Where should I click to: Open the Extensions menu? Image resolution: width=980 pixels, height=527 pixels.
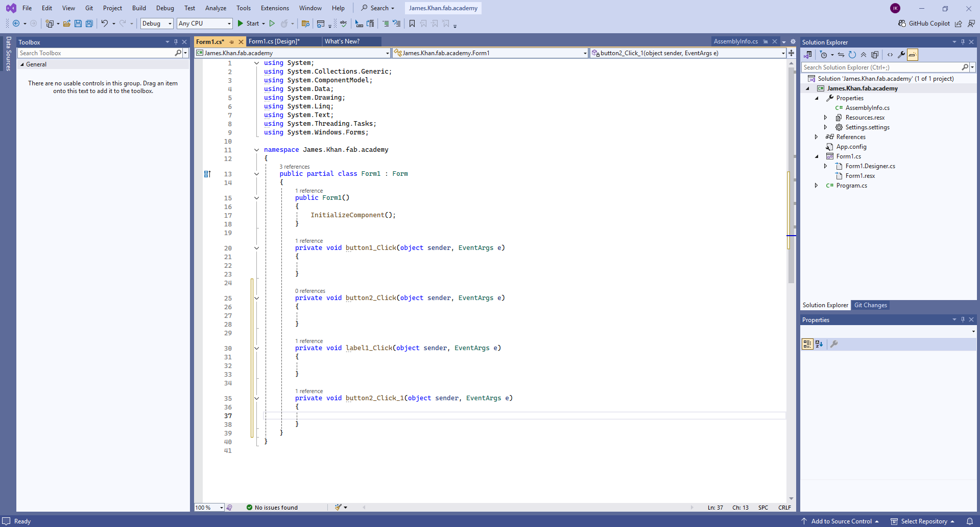[275, 8]
